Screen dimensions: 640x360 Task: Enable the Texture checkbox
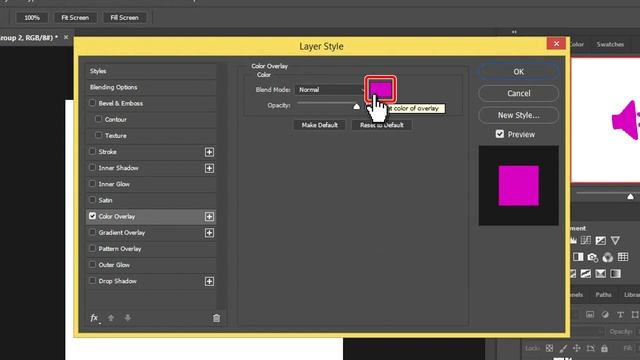[x=98, y=135]
